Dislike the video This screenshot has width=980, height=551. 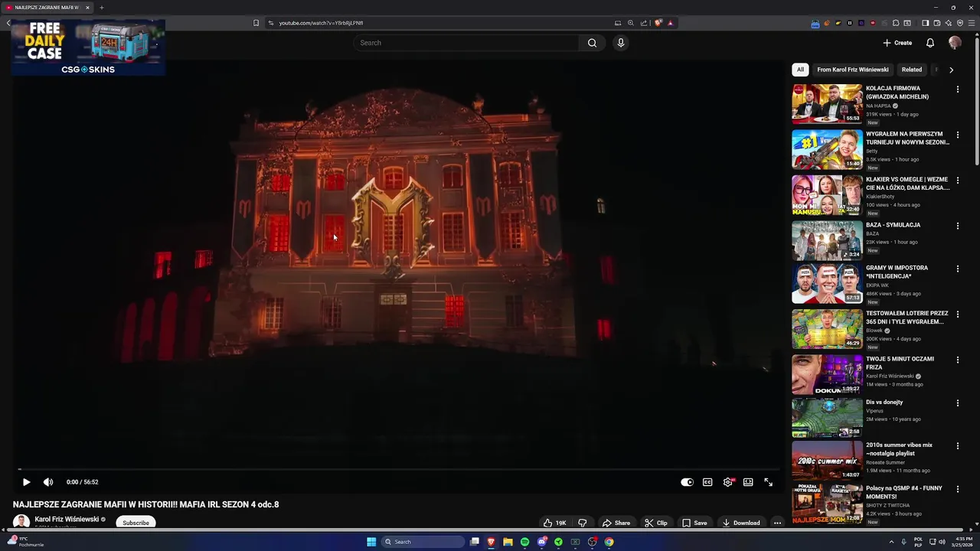[583, 523]
